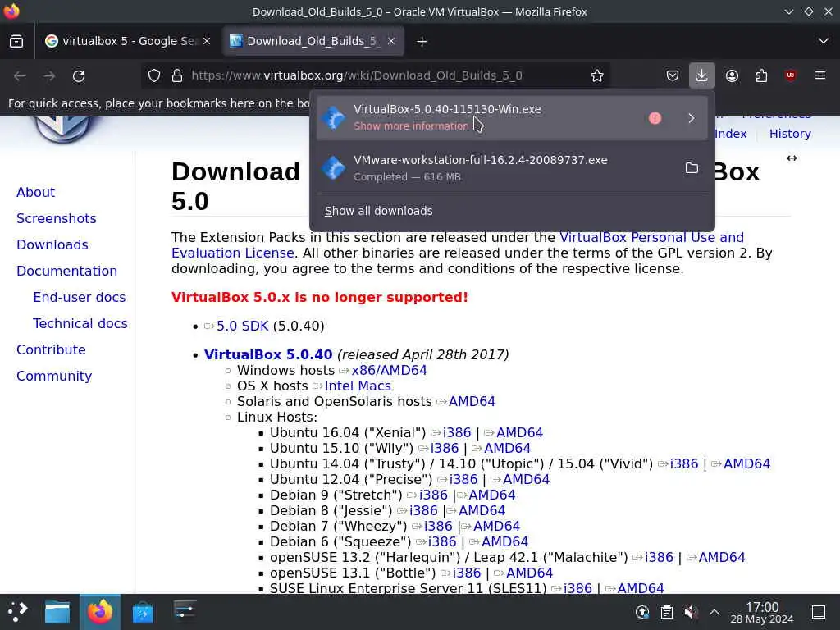Download Ubuntu 16.04 Xenial i386 package

point(457,432)
